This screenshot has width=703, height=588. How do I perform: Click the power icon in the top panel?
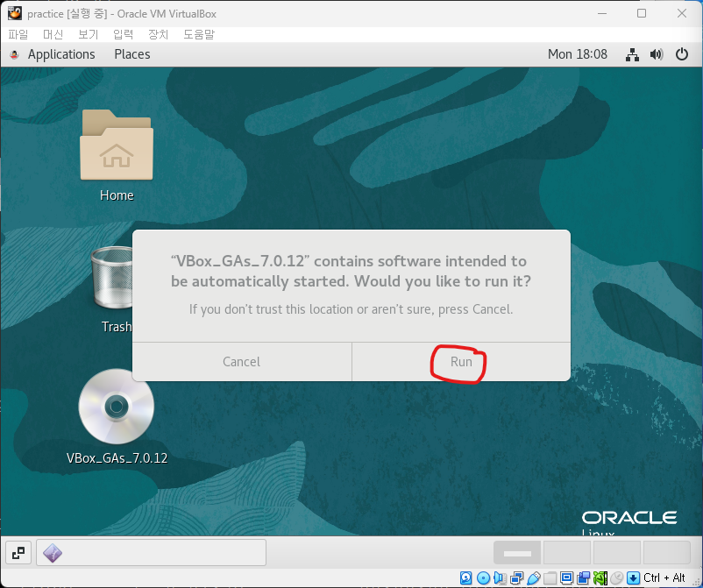[681, 54]
